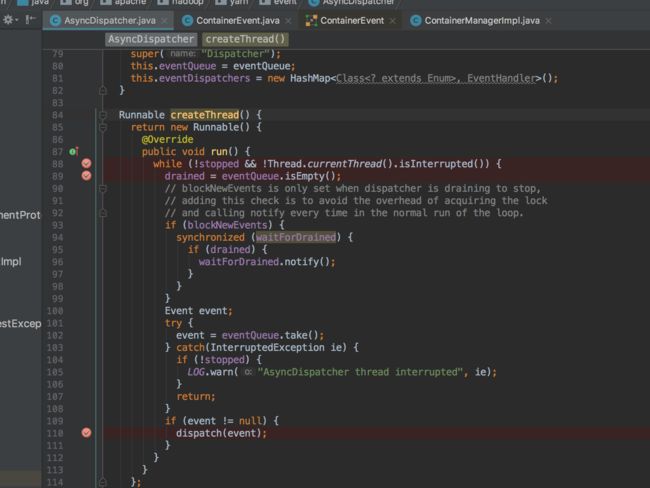Close the ContainerEvent diagram tab
The image size is (650, 488).
[x=393, y=21]
